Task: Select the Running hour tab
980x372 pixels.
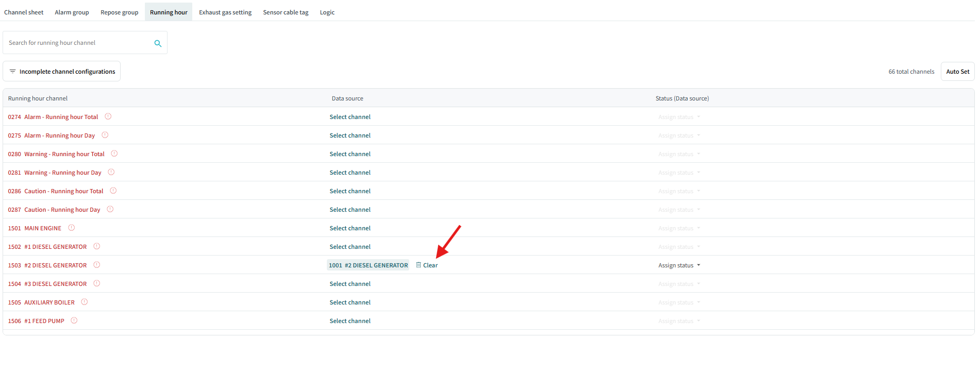Action: point(169,12)
